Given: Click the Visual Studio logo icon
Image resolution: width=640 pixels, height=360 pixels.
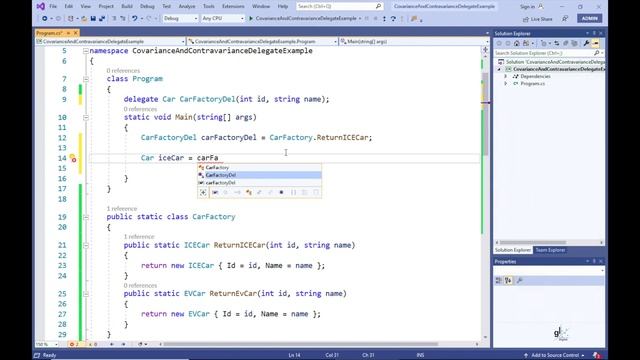Looking at the screenshot, I should click(x=40, y=6).
